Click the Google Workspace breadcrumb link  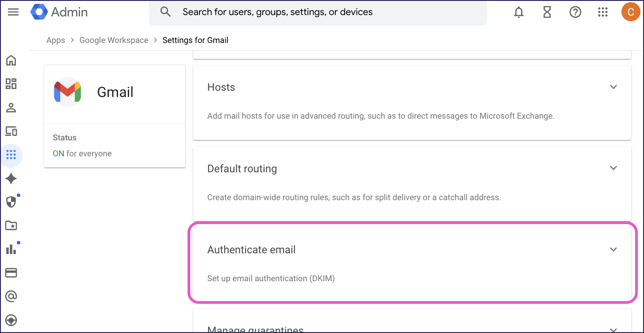coord(114,40)
